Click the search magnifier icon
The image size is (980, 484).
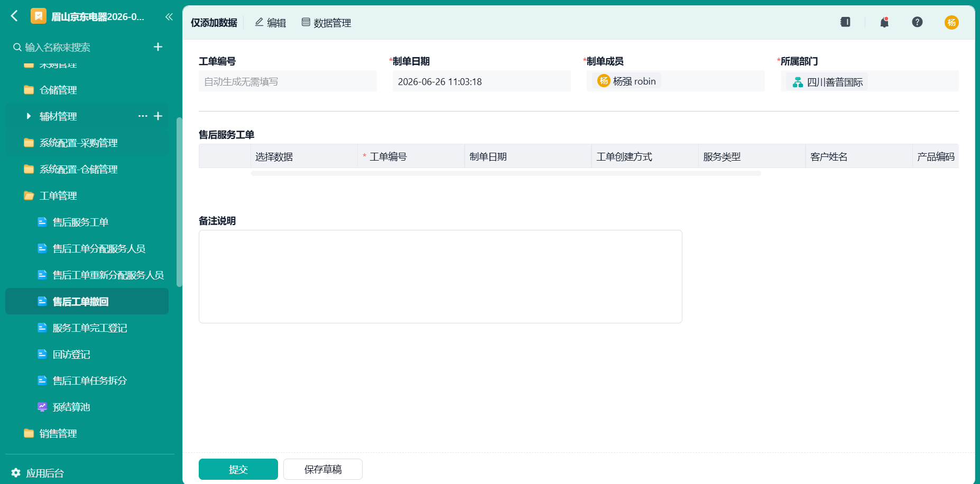point(17,48)
